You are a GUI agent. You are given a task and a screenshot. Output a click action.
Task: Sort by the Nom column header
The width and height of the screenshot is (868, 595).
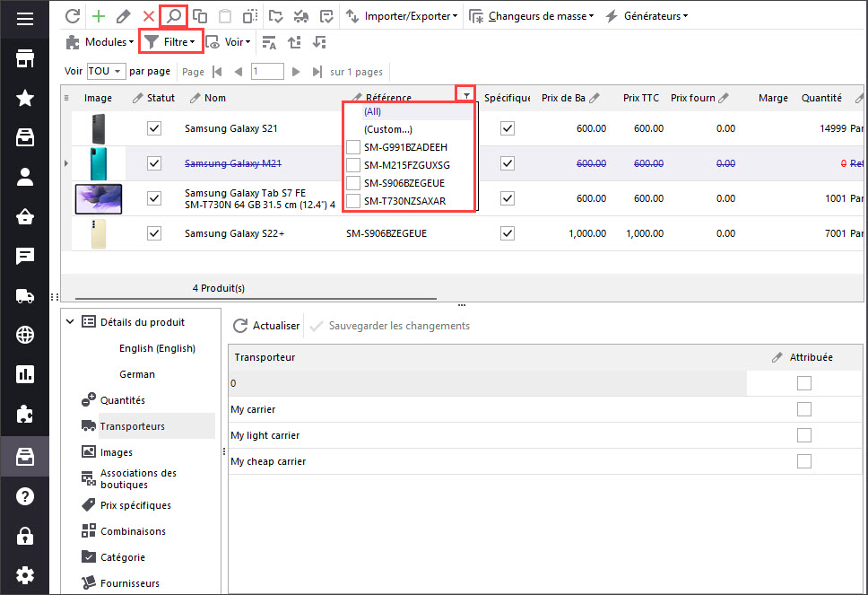click(215, 98)
